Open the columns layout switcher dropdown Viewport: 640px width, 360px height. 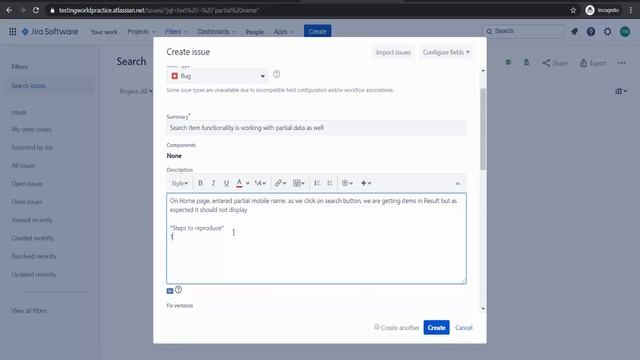621,91
